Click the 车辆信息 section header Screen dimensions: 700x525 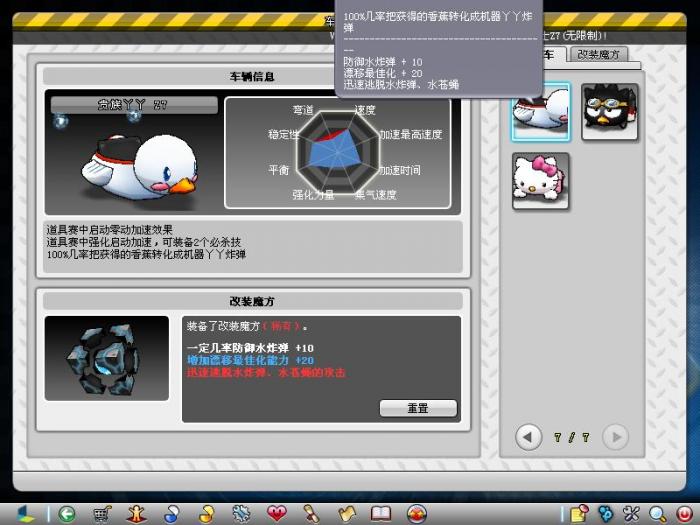(x=252, y=77)
